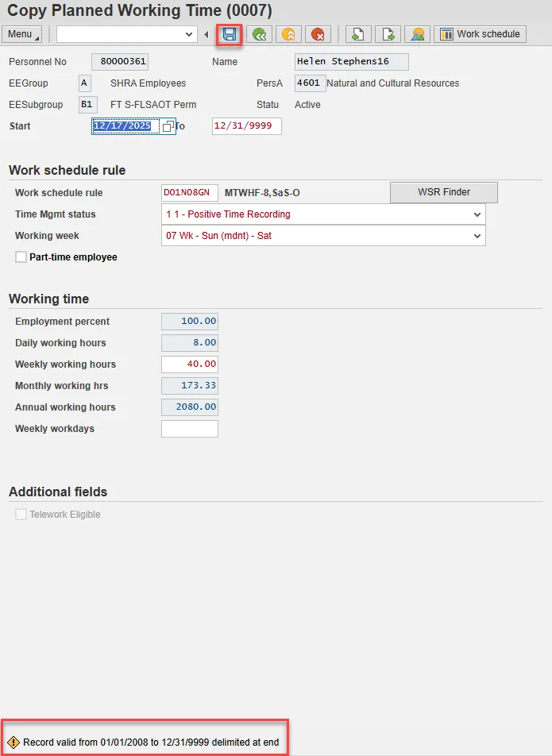Image resolution: width=552 pixels, height=756 pixels.
Task: Click the warning icon in status bar
Action: pyautogui.click(x=13, y=742)
